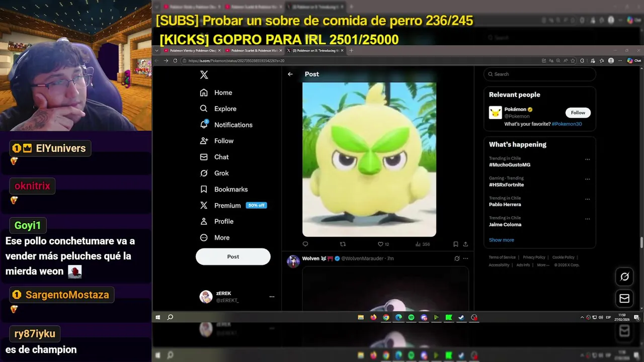This screenshot has width=644, height=362.
Task: Open Profile in X sidebar
Action: coord(217,221)
